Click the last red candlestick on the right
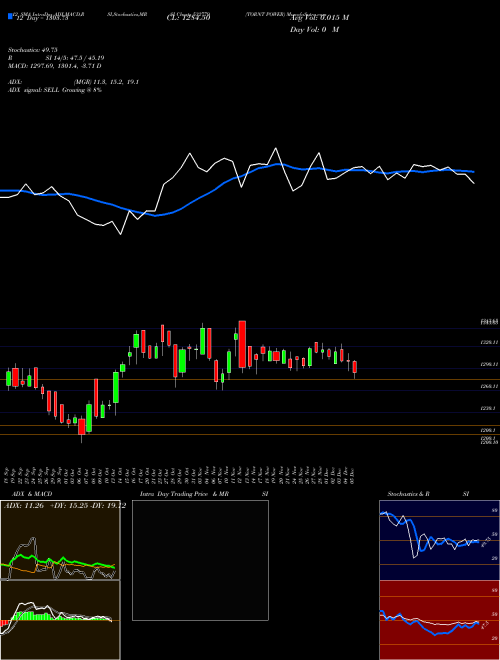Viewport: 500px width, 660px height. (355, 367)
